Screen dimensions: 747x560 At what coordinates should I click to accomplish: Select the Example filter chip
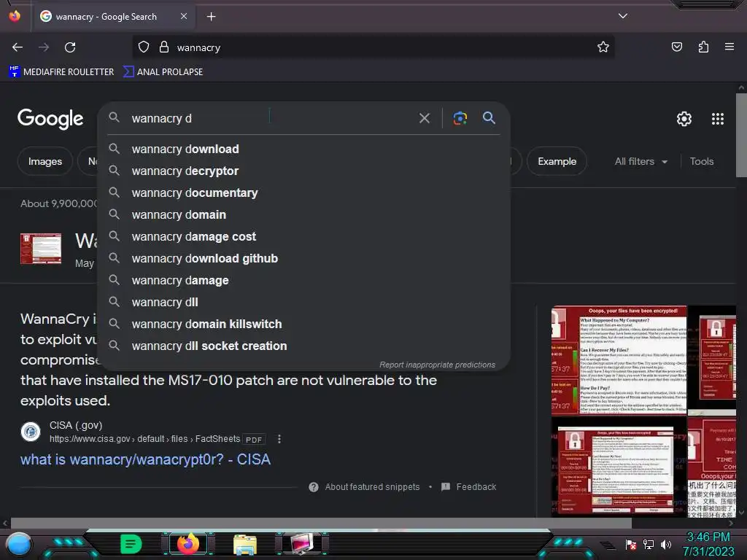tap(557, 161)
